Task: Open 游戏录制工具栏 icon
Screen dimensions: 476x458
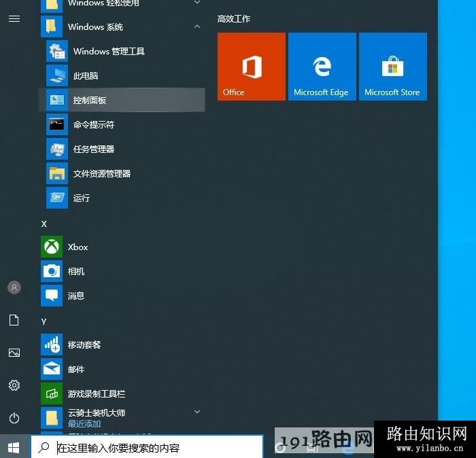Action: click(x=52, y=393)
